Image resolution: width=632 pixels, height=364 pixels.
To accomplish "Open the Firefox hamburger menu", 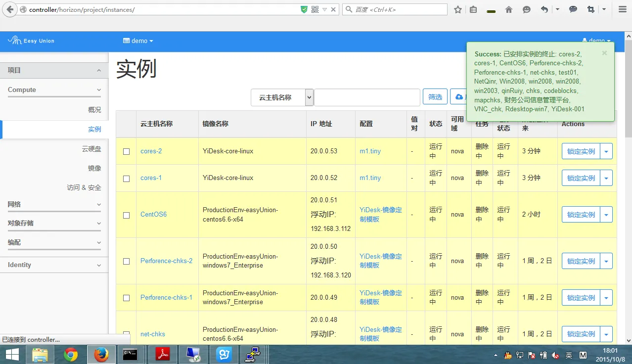I will (x=623, y=9).
